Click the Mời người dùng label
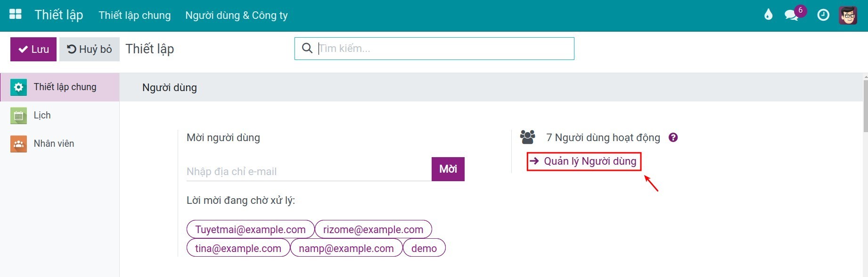Screen dimensions: 868x277 pos(223,137)
